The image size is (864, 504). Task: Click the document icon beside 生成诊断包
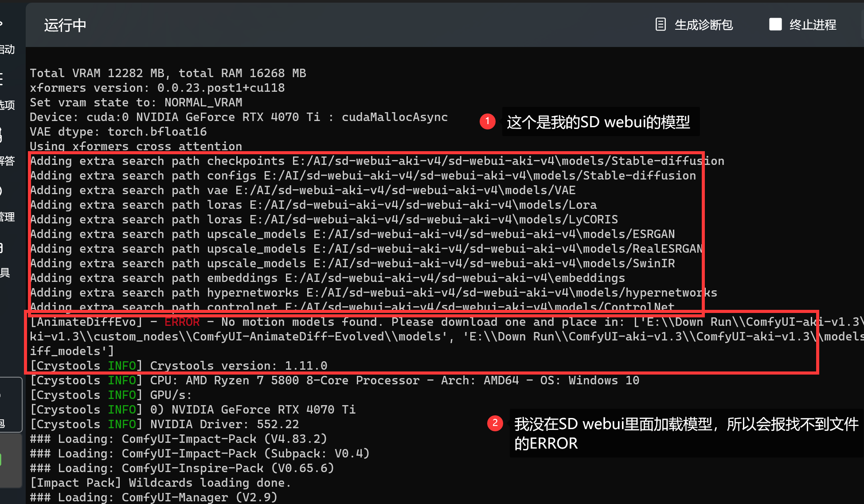[661, 24]
